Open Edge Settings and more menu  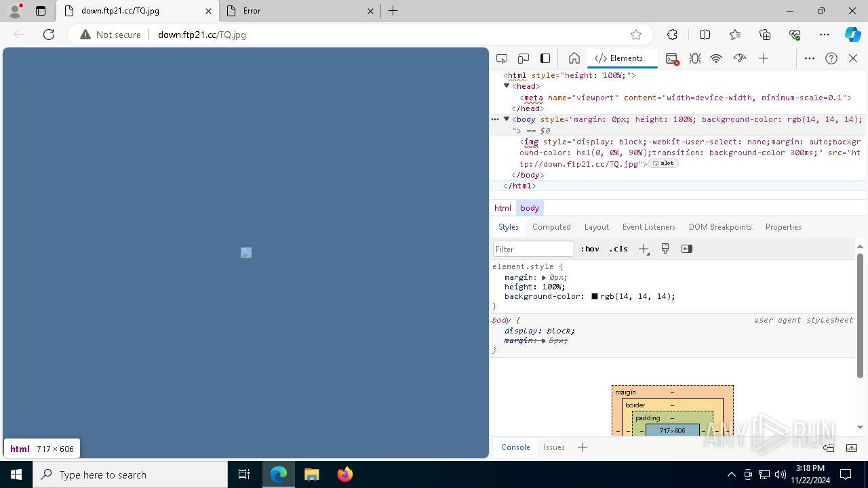point(825,35)
